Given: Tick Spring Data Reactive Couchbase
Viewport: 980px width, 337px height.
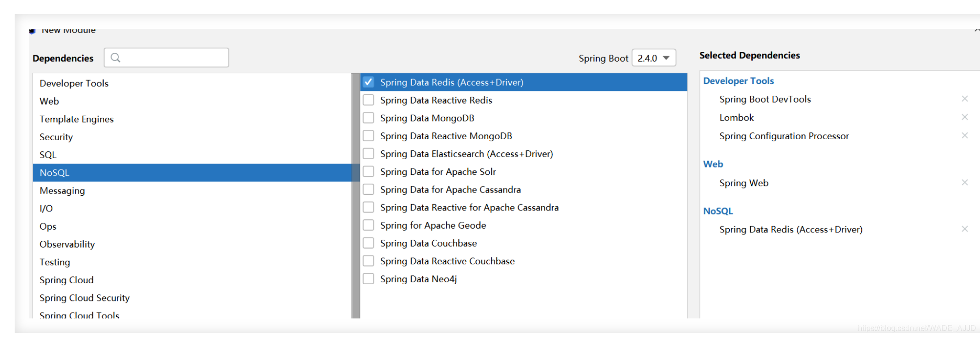Looking at the screenshot, I should [x=369, y=261].
